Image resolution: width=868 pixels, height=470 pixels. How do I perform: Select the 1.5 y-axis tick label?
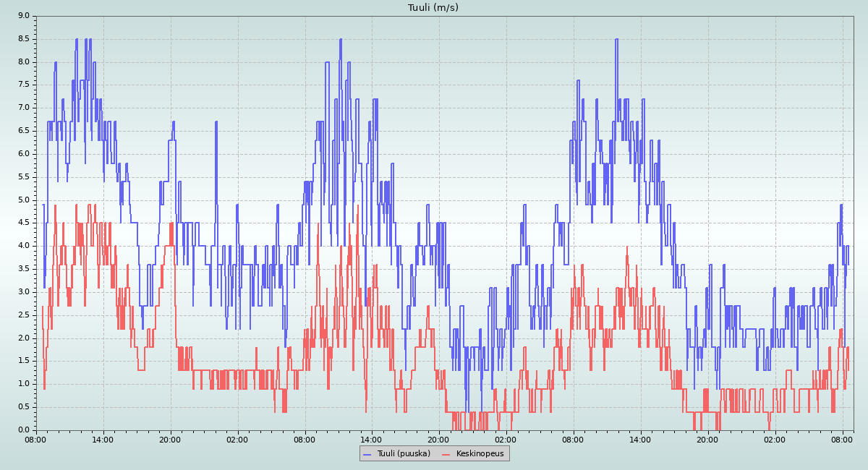pos(23,361)
